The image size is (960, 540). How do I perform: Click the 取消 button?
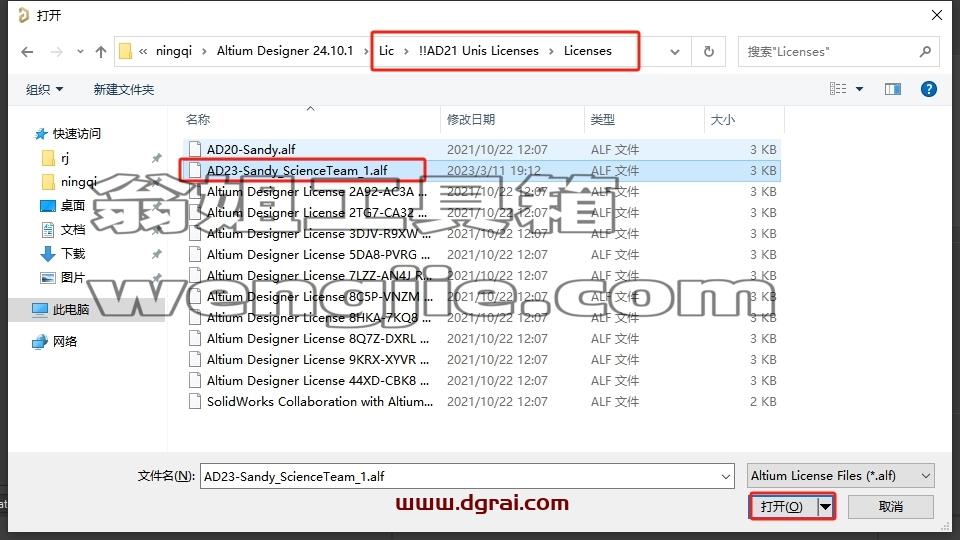pos(891,507)
